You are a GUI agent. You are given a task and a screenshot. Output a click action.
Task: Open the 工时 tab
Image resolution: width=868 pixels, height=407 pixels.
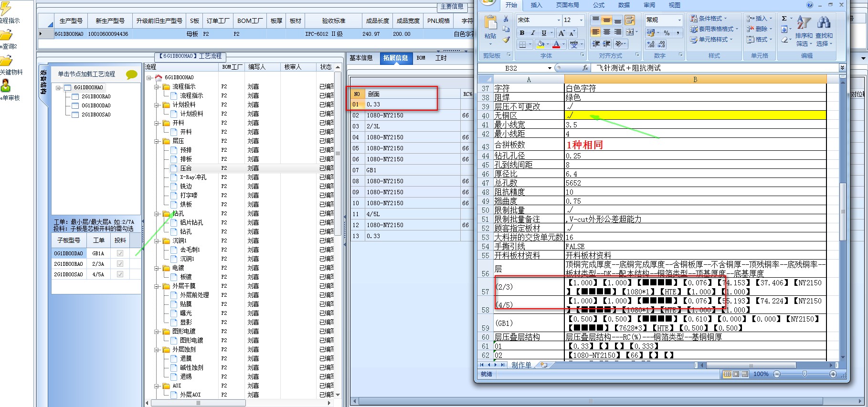441,58
